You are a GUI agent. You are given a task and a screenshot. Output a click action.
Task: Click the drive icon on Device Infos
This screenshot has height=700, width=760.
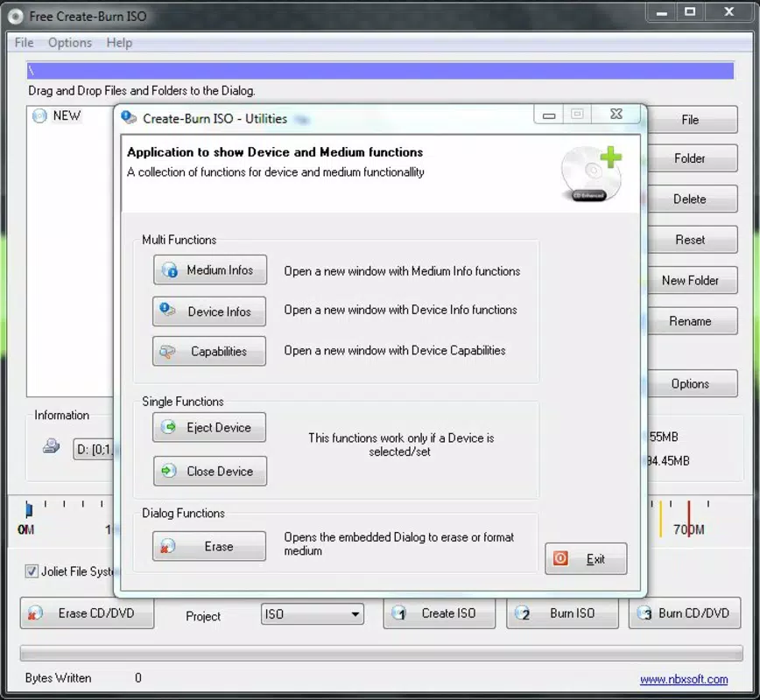pos(167,310)
